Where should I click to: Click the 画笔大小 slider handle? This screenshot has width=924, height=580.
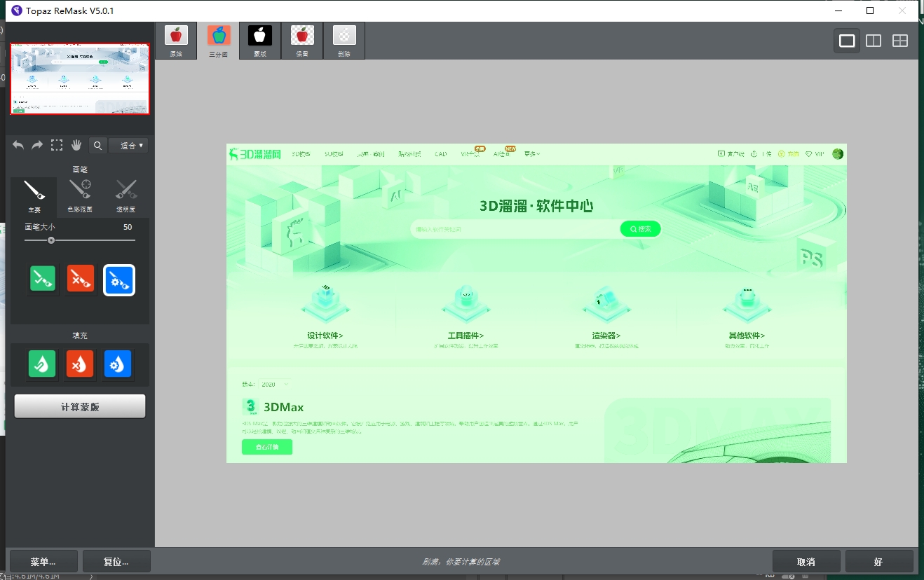[x=51, y=240]
